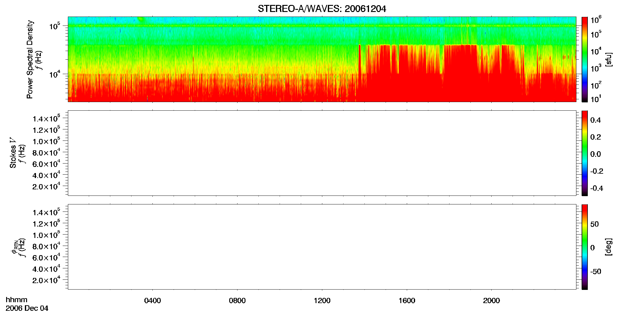Click the phi RTN degrees color bar
The image size is (644, 332).
tap(585, 247)
